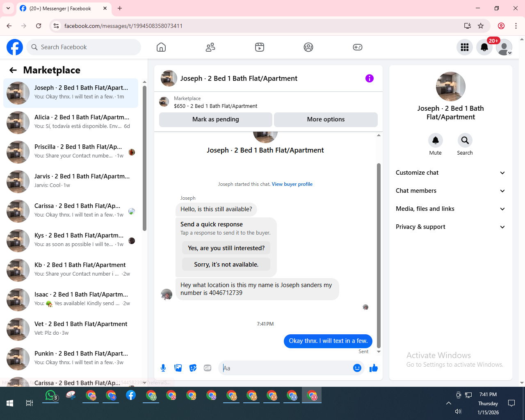Click the conversation list scrollbar
Viewport: 525px width, 420px height.
coord(144,158)
